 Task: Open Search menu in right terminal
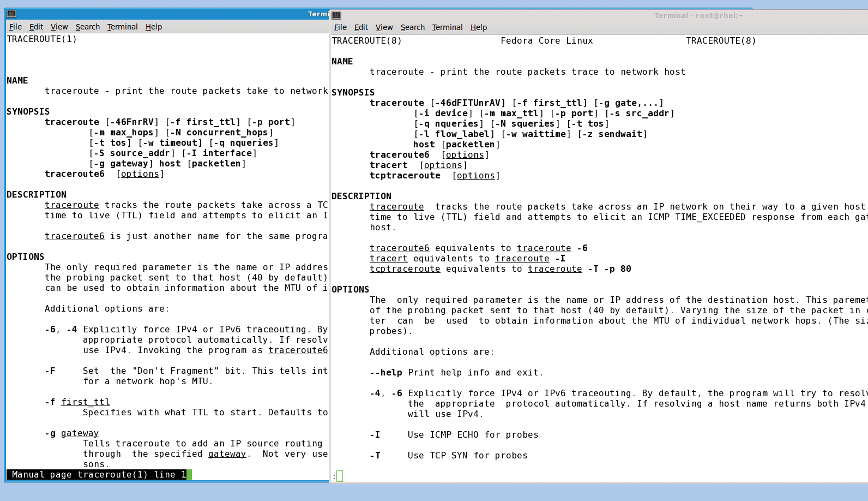click(x=412, y=27)
